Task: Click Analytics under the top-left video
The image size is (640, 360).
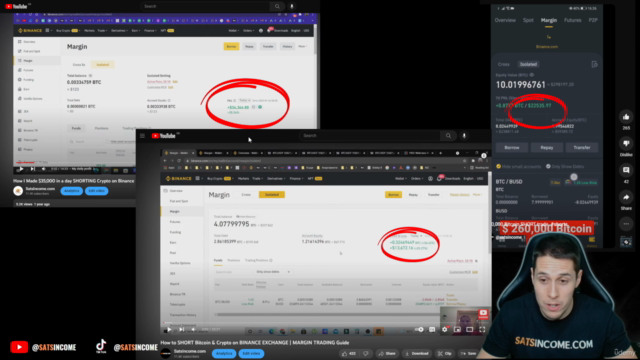Action: [x=71, y=191]
